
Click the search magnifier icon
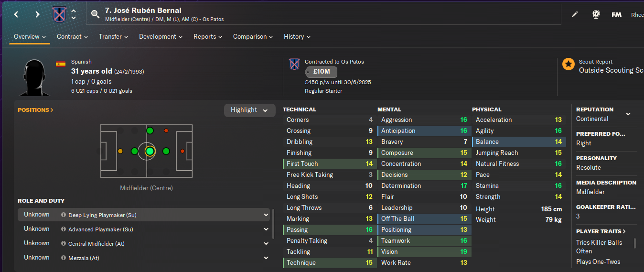(95, 14)
